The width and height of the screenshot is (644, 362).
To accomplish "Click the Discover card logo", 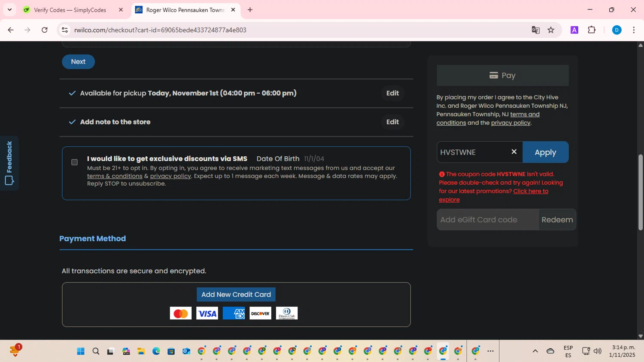I will pyautogui.click(x=260, y=313).
